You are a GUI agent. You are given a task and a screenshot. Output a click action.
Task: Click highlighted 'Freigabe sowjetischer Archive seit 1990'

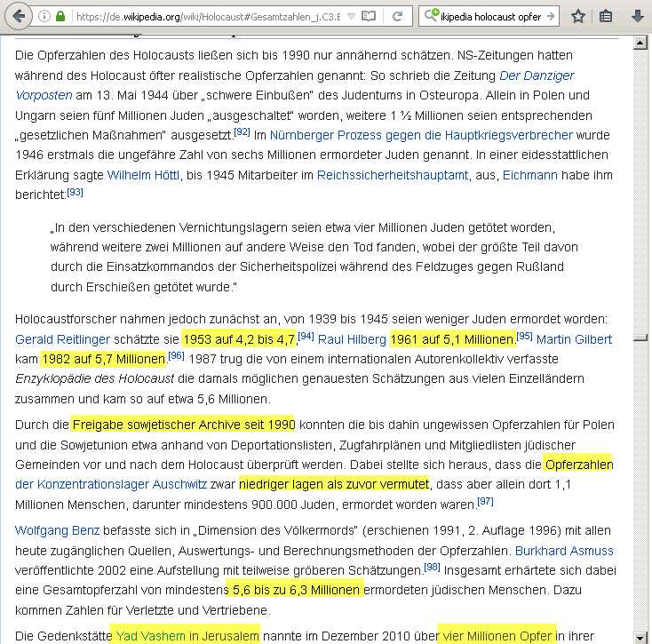coord(183,425)
